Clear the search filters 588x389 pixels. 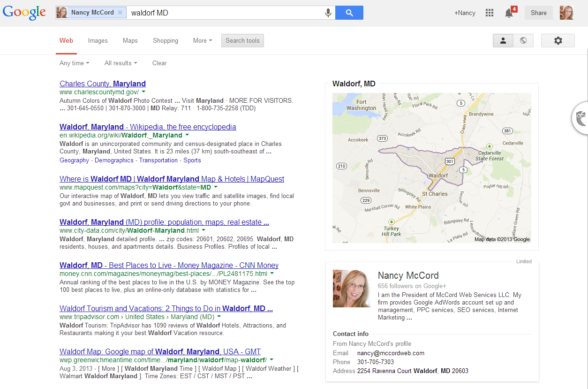159,63
